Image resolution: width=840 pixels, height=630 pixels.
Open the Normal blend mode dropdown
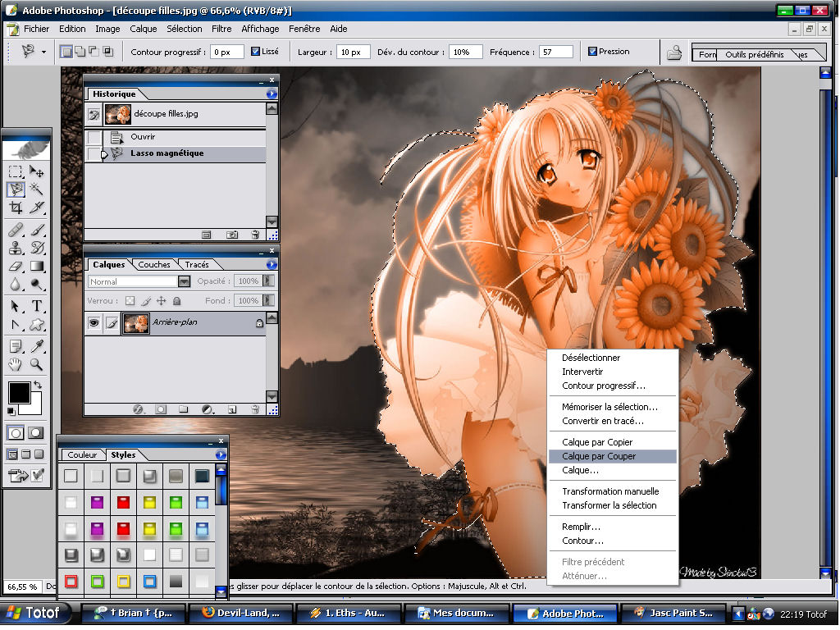coord(184,281)
